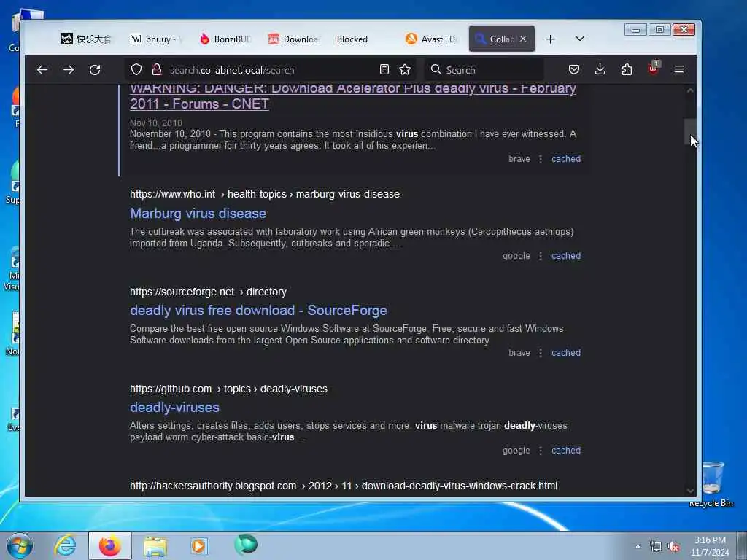Open Windows Explorer from taskbar

[155, 545]
